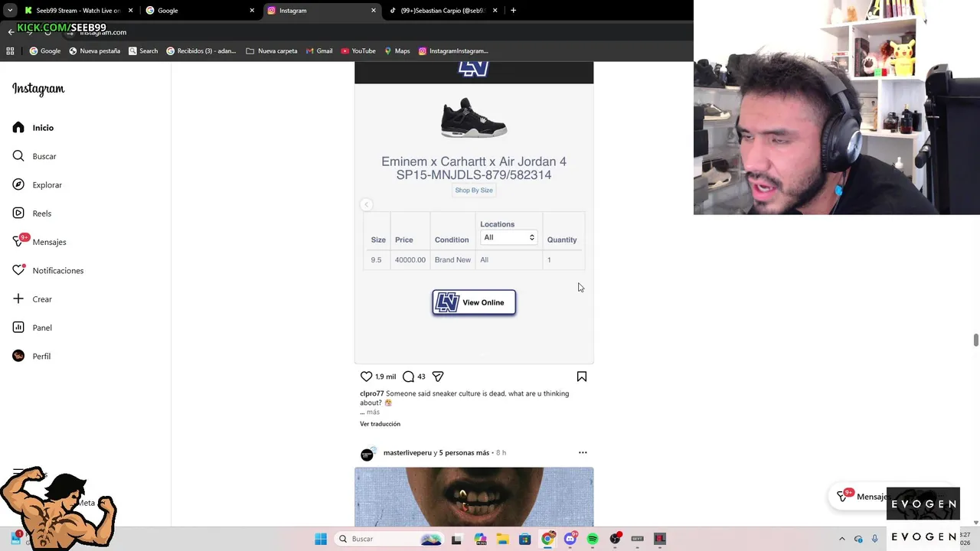The image size is (980, 551).
Task: Open Chrome apps grid icon
Action: click(10, 51)
